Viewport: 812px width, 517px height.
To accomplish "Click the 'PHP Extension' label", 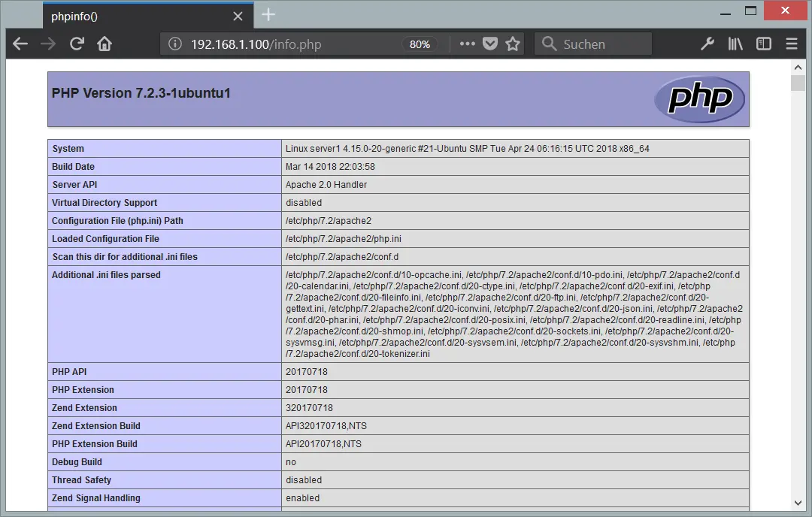I will pos(83,390).
